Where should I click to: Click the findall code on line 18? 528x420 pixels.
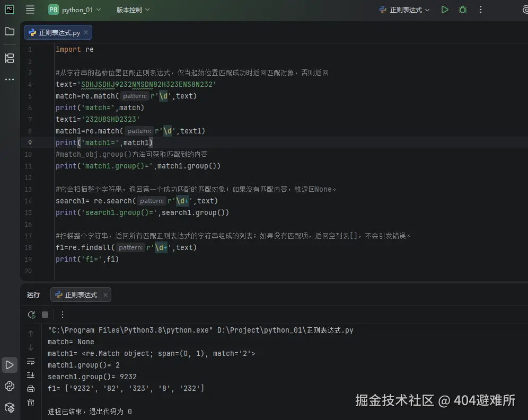pyautogui.click(x=126, y=247)
